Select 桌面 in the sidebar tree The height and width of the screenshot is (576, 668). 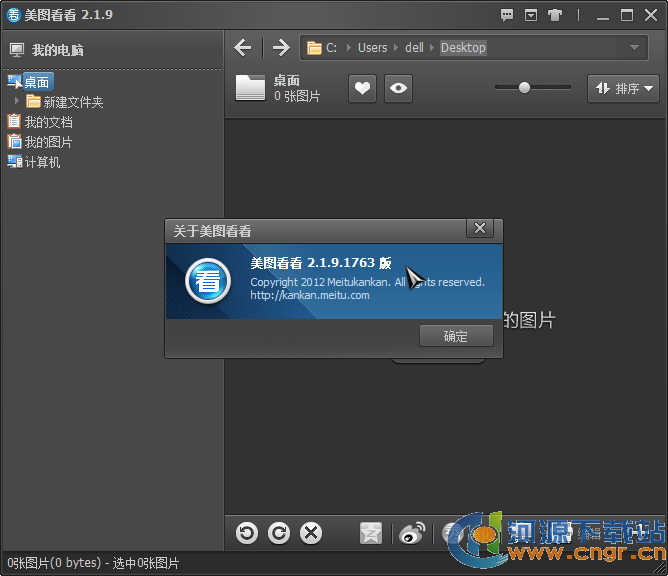pyautogui.click(x=37, y=82)
